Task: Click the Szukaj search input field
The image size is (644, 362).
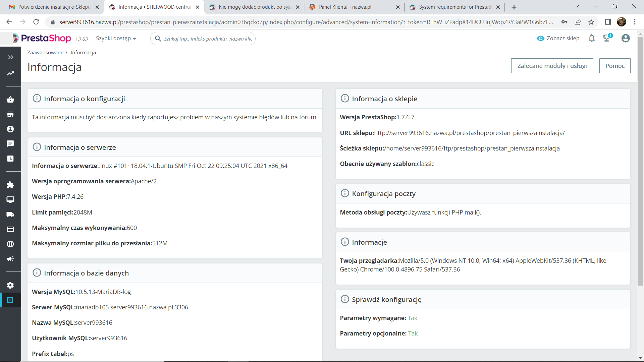Action: (208, 39)
